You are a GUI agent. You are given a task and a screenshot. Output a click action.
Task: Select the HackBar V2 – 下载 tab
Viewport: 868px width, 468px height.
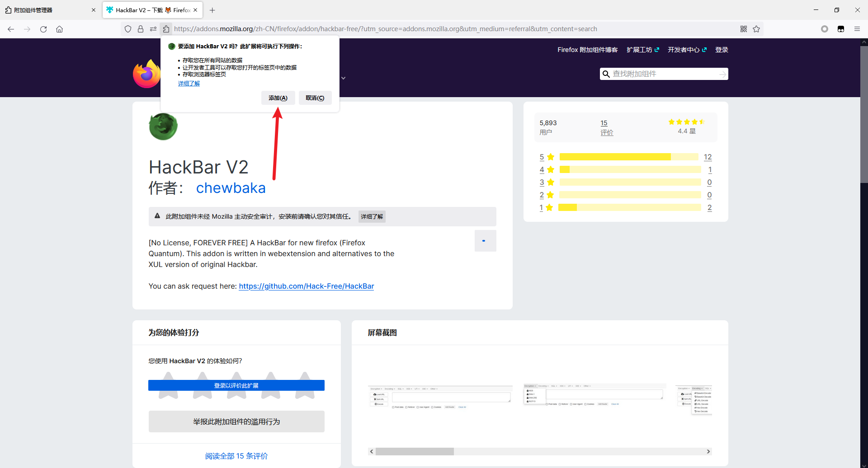(152, 10)
